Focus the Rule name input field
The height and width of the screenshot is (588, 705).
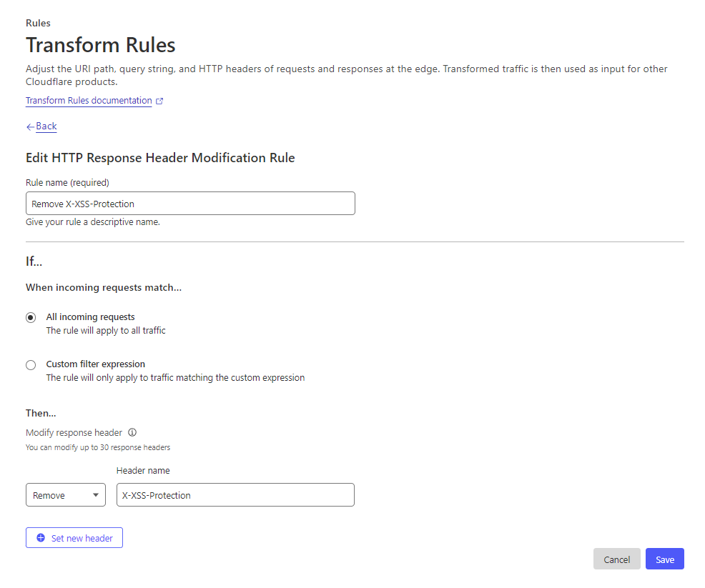point(190,204)
